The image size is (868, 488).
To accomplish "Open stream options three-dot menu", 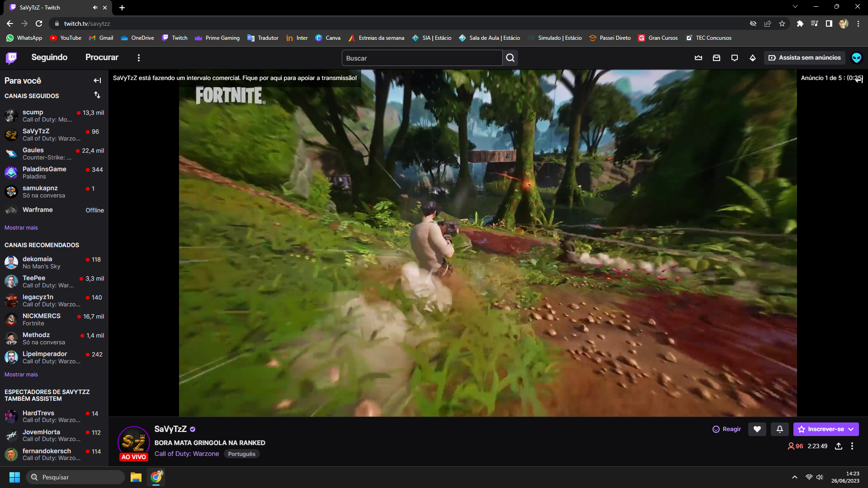I will click(852, 446).
